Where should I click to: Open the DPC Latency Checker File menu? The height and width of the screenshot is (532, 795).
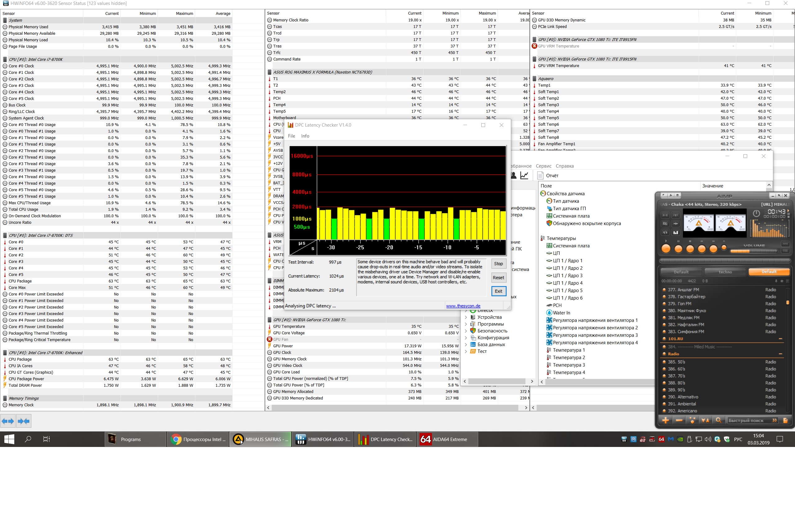click(x=291, y=136)
